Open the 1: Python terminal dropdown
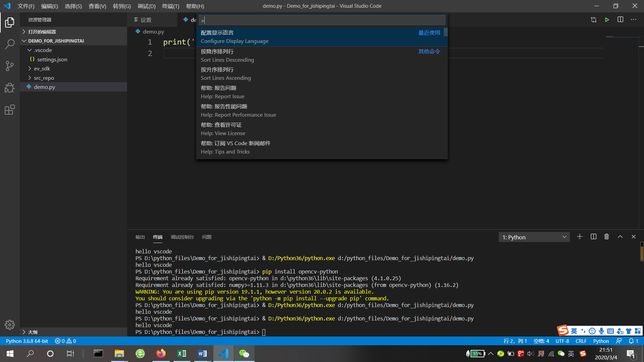644x362 pixels. pos(534,237)
